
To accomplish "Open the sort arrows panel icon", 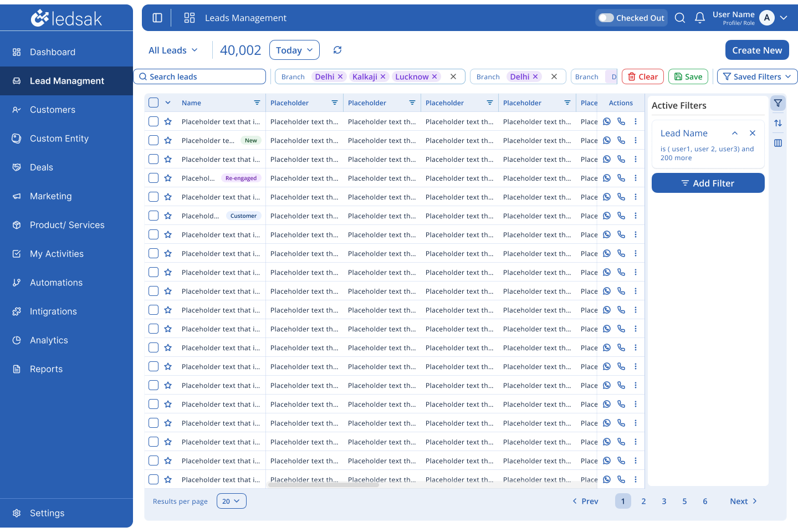I will pyautogui.click(x=778, y=123).
